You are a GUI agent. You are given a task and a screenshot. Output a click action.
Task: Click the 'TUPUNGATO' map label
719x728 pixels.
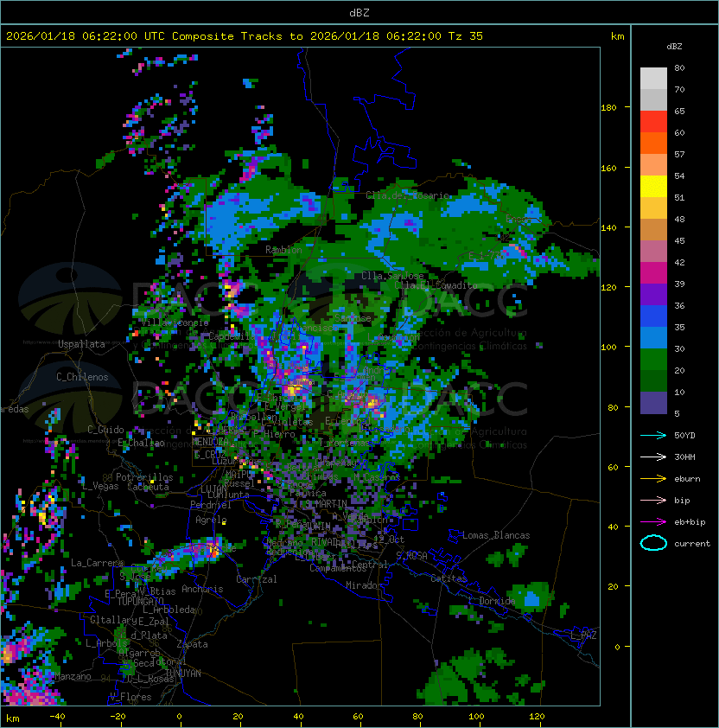click(140, 601)
